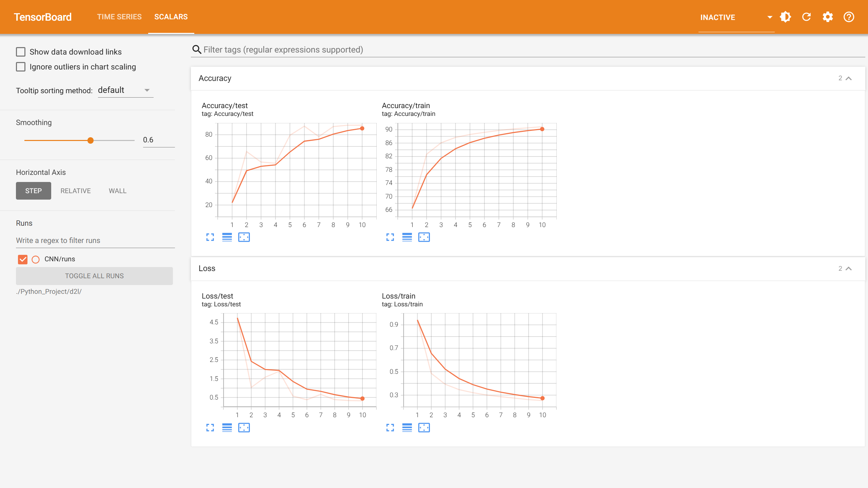Toggle the dark mode theme icon
Viewport: 868px width, 488px height.
(x=785, y=17)
